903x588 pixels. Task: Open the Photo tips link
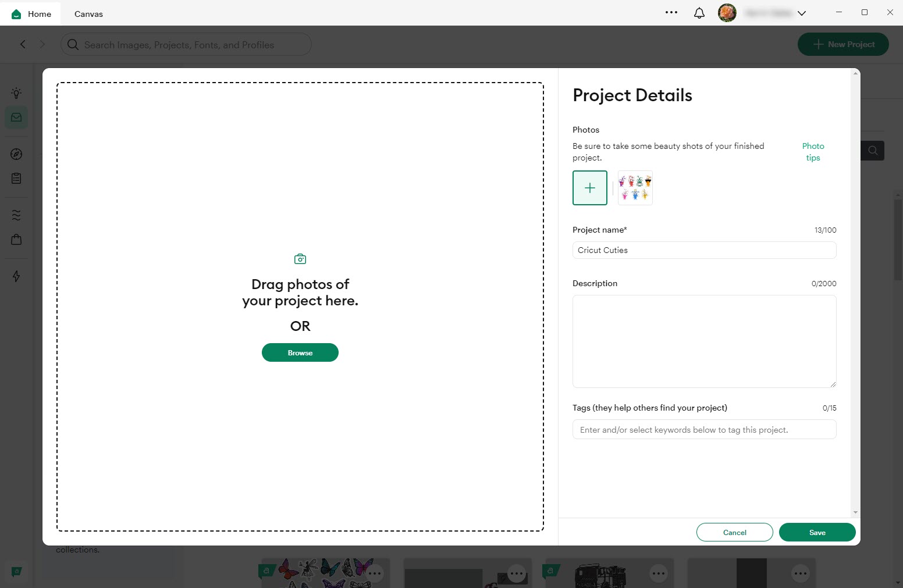813,152
